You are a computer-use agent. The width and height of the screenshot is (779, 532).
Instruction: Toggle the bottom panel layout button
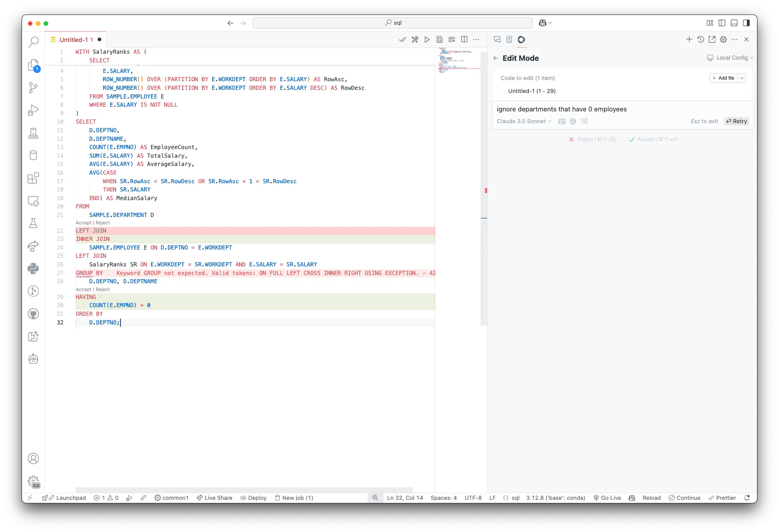(x=734, y=23)
